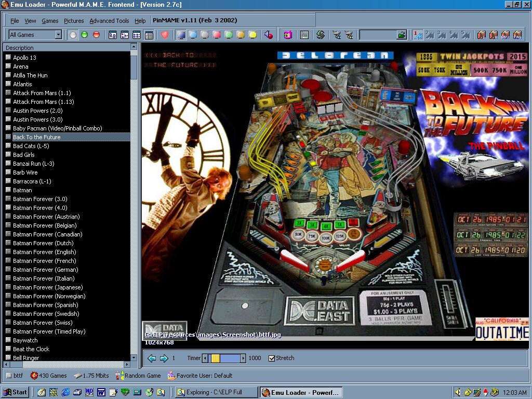Screen dimensions: 532x399
Task: Switch to the third list view icon
Action: pos(137,35)
